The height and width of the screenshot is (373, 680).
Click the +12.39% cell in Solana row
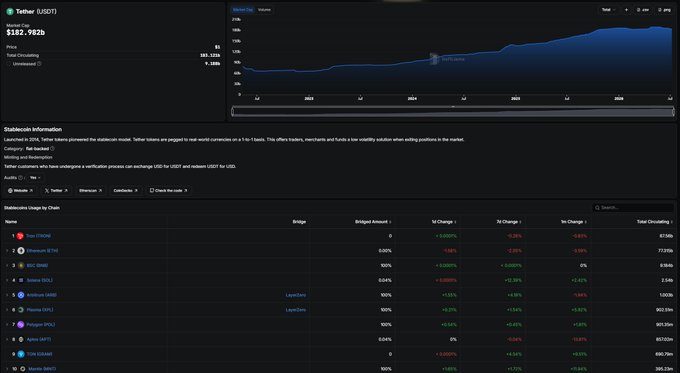coord(513,280)
